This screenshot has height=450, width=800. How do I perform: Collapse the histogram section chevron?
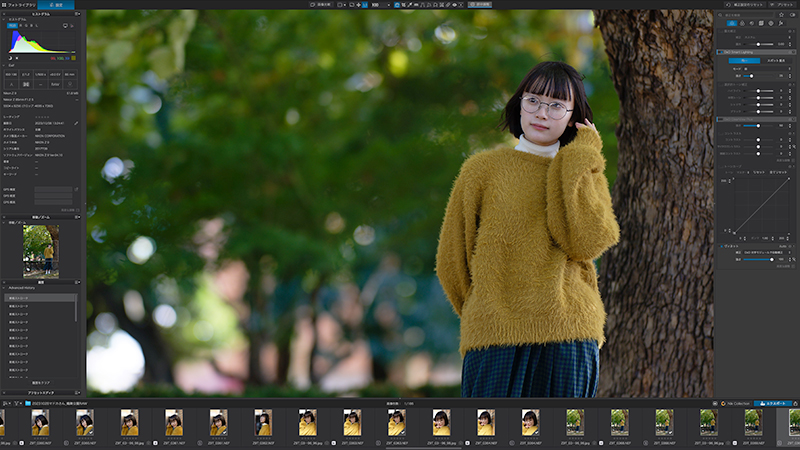[5, 19]
